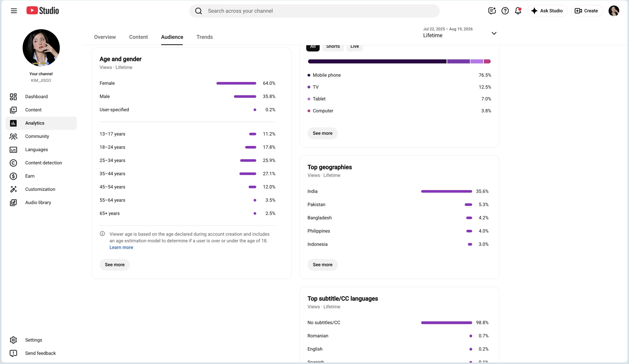Switch to the Overview tab

click(x=105, y=37)
